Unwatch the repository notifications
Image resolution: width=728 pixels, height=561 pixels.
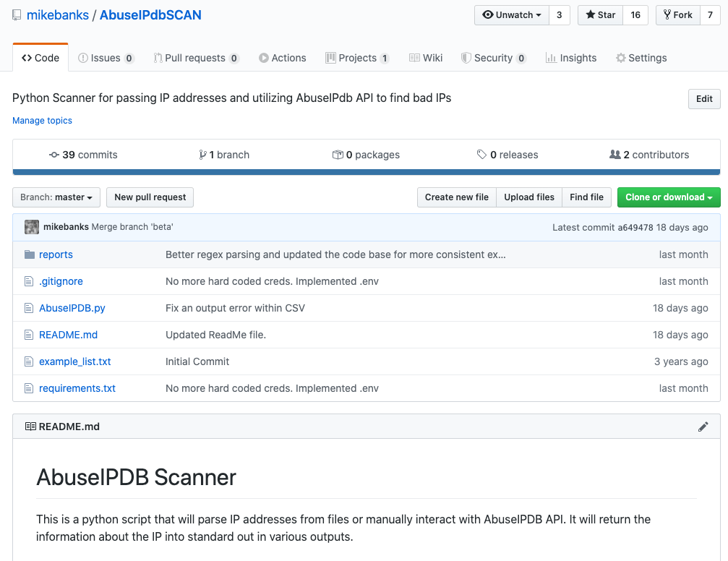(x=511, y=14)
